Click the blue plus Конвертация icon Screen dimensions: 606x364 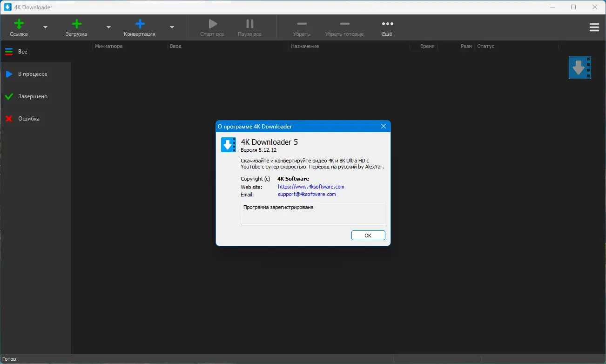140,24
